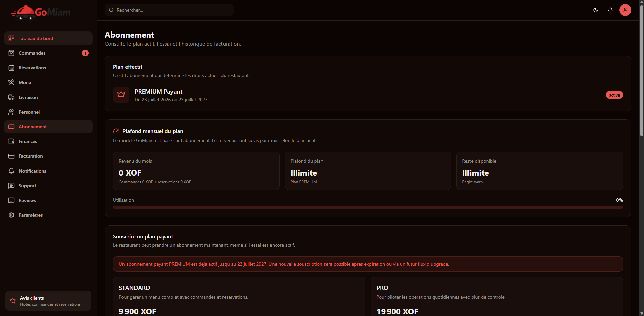The height and width of the screenshot is (316, 644).
Task: Click Commandes 0 XOF + reservations breakdown
Action: pos(155,182)
